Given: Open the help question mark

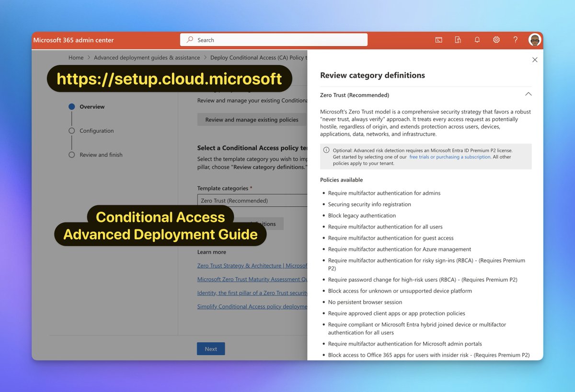Looking at the screenshot, I should (516, 40).
